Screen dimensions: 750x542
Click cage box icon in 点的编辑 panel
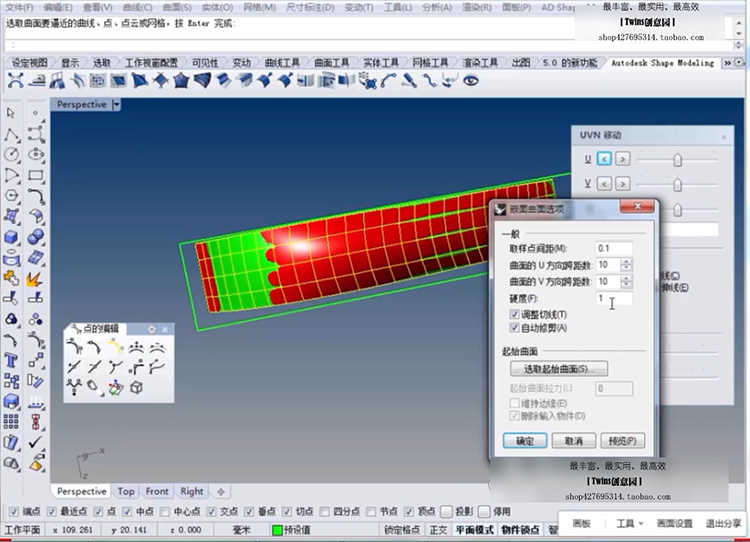pos(137,387)
